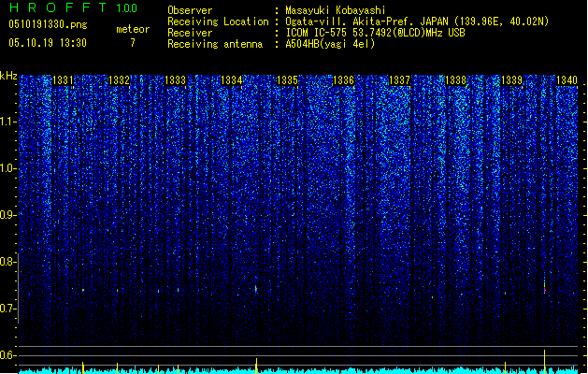The height and width of the screenshot is (374, 588).
Task: Click receiver value ICOM IC-575 53.7492 MHz
Action: [x=375, y=33]
